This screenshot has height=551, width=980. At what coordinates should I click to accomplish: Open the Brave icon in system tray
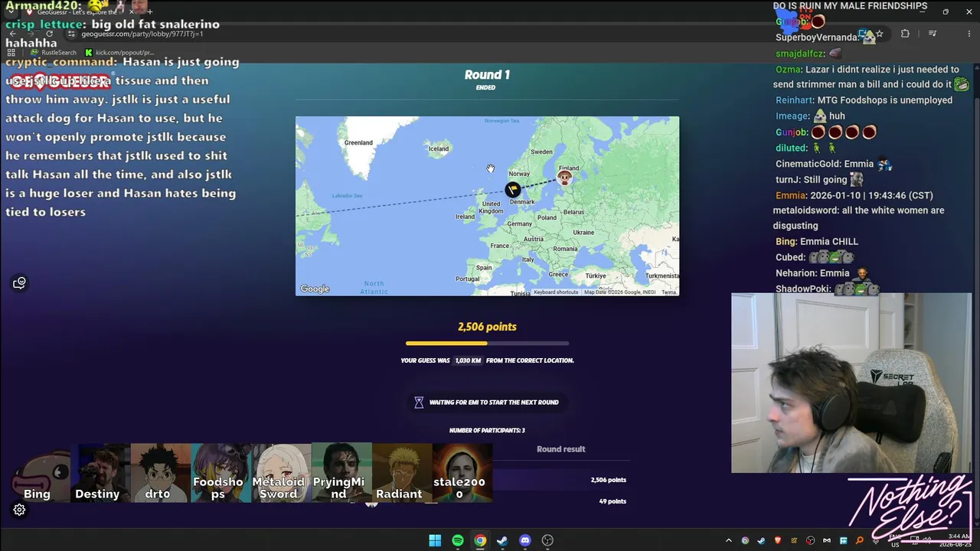pyautogui.click(x=778, y=540)
